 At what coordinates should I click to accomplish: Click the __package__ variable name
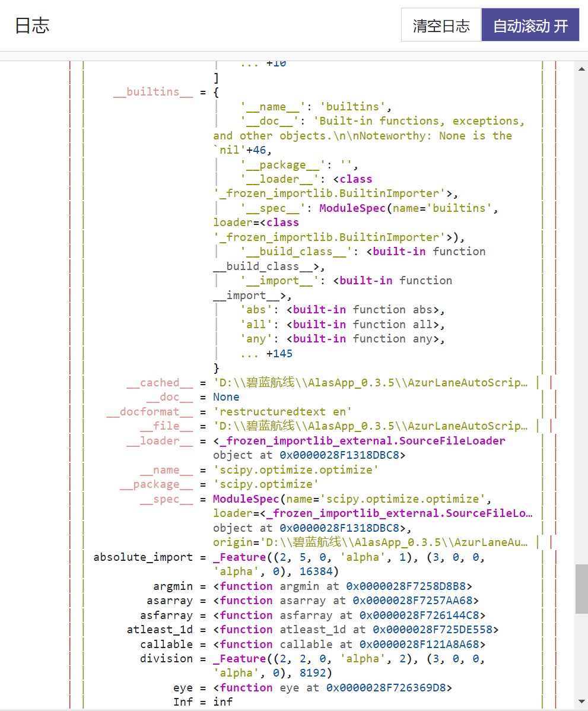[x=157, y=484]
